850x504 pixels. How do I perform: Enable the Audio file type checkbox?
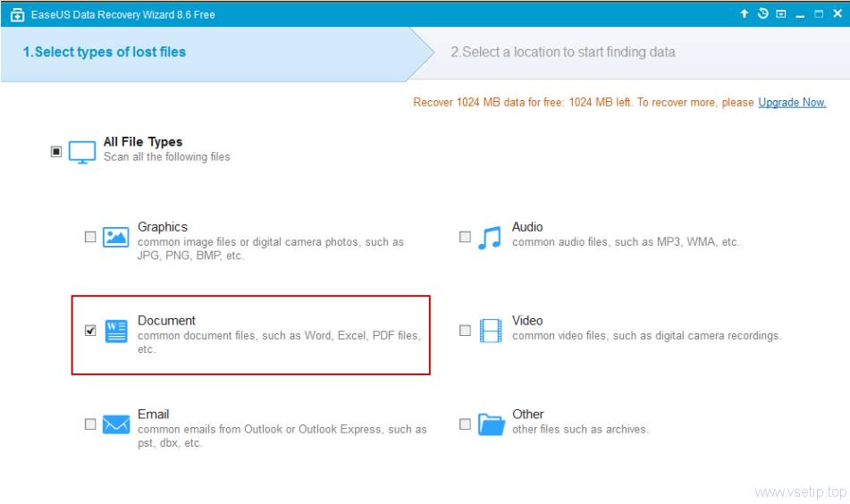pyautogui.click(x=465, y=237)
